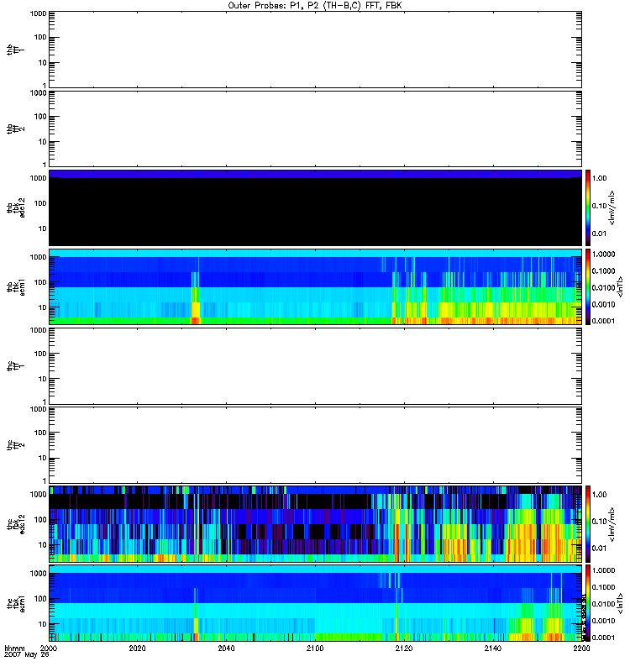This screenshot has width=630, height=672.
Task: Select the empty thb fff 2 plot panel
Action: tap(315, 129)
